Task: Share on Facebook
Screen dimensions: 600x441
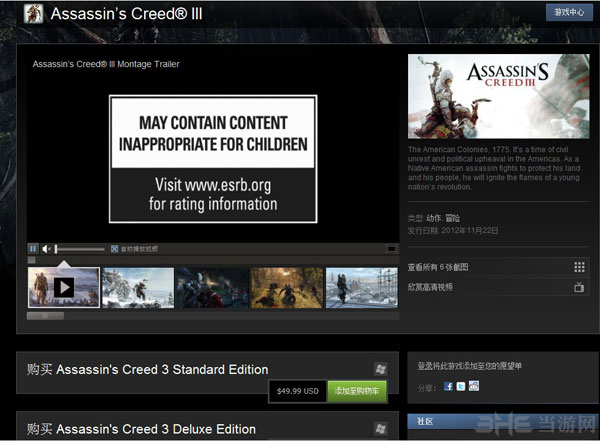Action: (448, 387)
